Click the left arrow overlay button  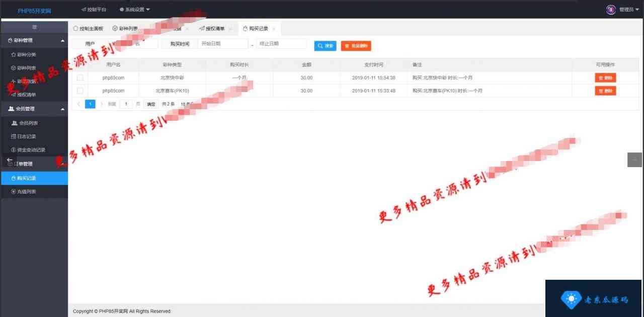[9, 160]
